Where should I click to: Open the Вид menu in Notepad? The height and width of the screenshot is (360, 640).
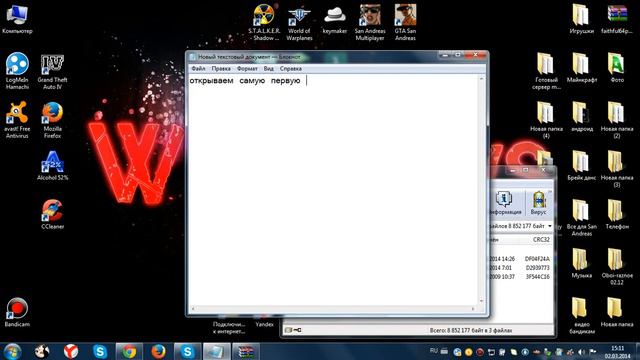(269, 69)
